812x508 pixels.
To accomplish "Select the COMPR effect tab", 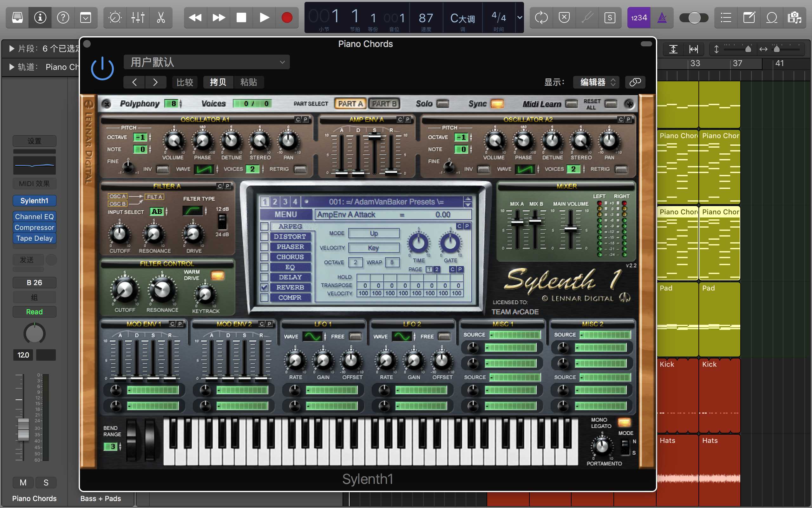I will click(x=290, y=297).
